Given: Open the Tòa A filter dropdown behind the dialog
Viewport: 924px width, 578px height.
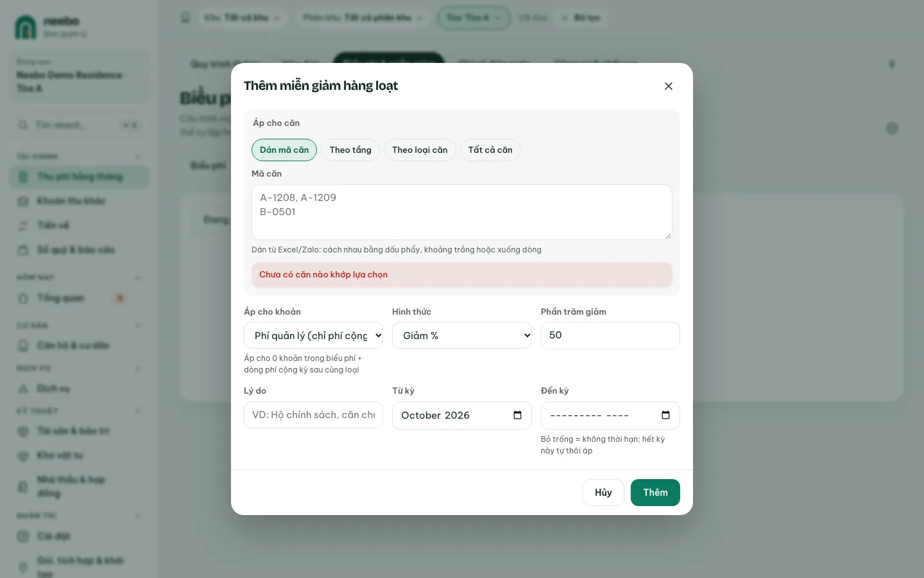Looking at the screenshot, I should coord(474,17).
